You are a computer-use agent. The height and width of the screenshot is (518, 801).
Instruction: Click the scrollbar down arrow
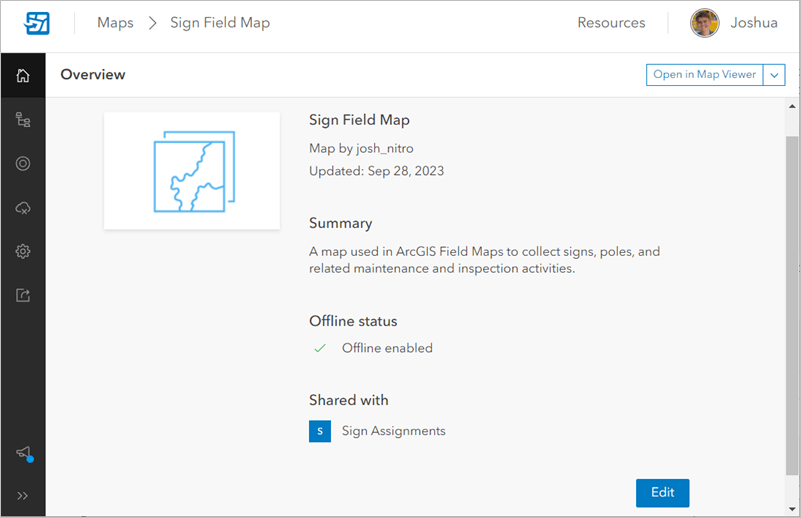click(792, 509)
